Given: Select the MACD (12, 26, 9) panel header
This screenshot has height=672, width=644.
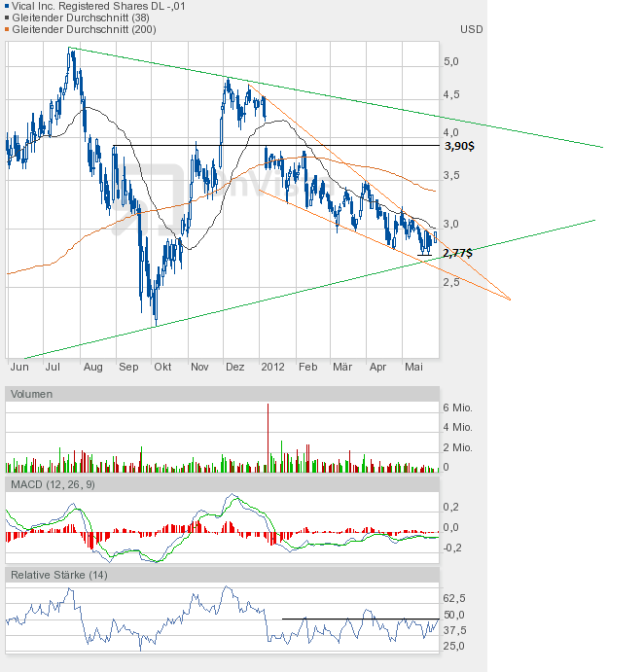Looking at the screenshot, I should [x=54, y=484].
